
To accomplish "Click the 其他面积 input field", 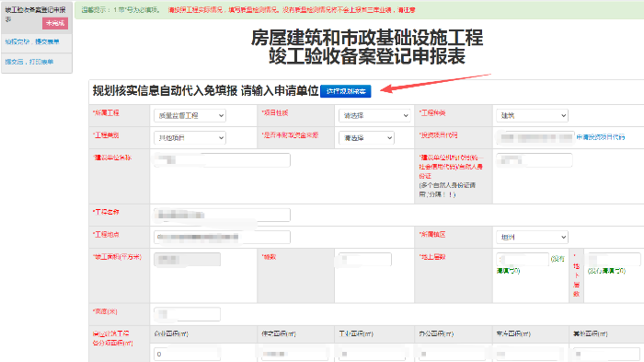I will (x=607, y=354).
